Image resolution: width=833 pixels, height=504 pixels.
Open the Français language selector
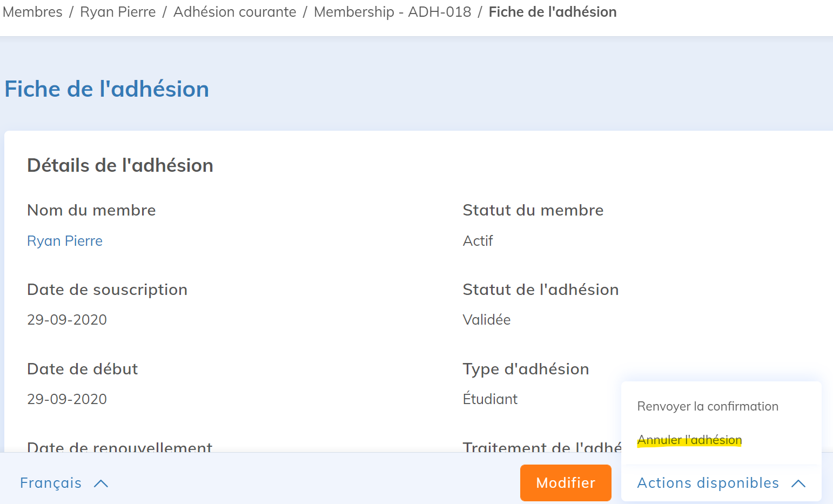pos(51,483)
